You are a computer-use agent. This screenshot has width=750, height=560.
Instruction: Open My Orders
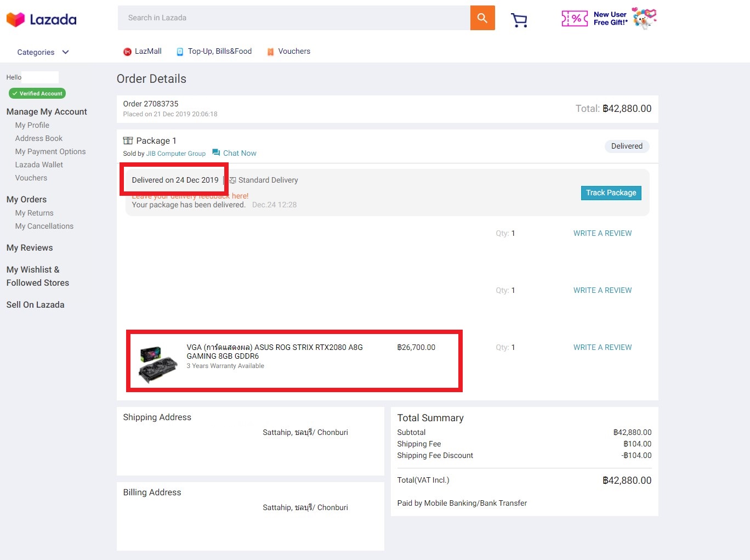(x=26, y=200)
